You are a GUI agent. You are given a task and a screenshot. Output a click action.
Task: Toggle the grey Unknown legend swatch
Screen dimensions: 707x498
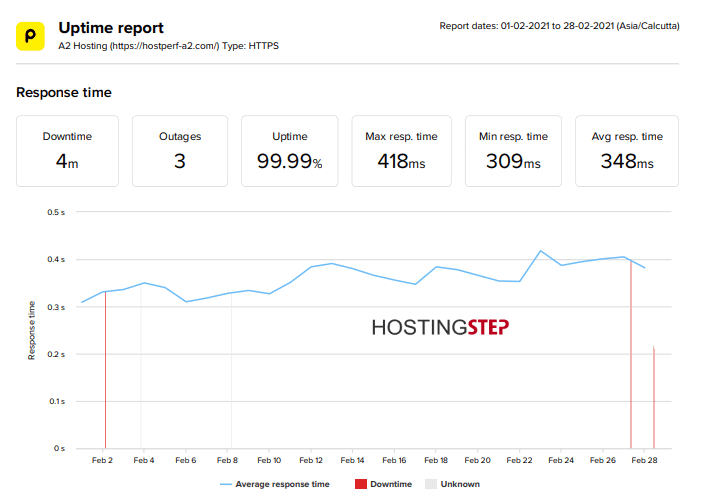click(x=431, y=484)
